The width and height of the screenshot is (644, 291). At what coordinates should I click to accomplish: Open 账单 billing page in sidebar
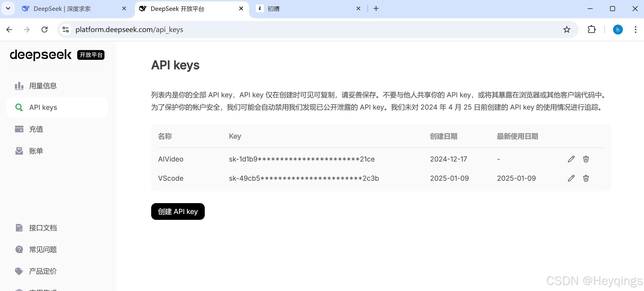click(57, 151)
